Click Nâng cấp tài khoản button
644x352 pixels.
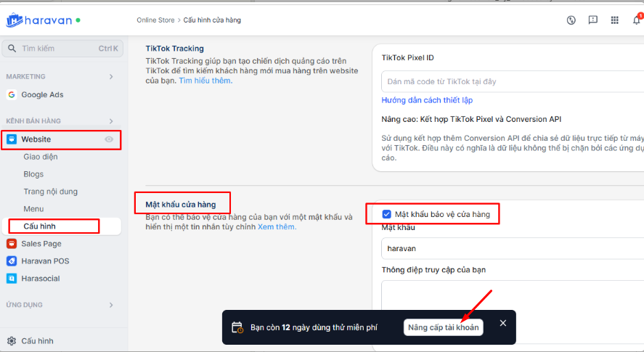[x=443, y=327]
